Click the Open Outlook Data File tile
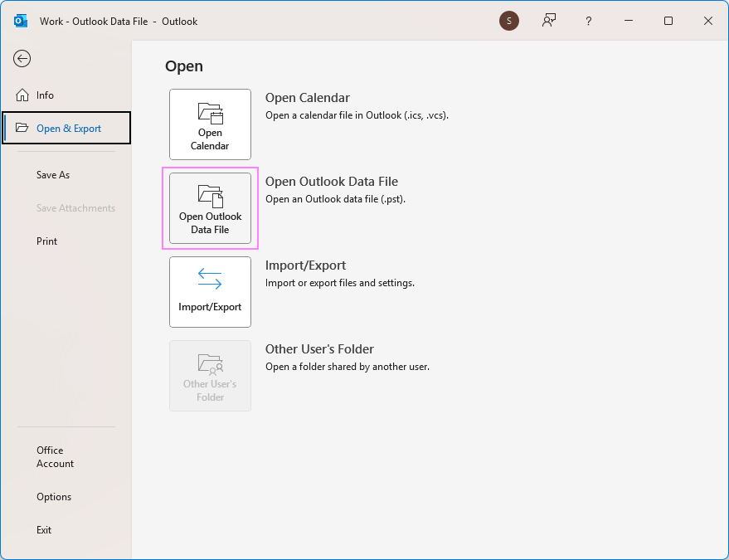 [x=210, y=208]
